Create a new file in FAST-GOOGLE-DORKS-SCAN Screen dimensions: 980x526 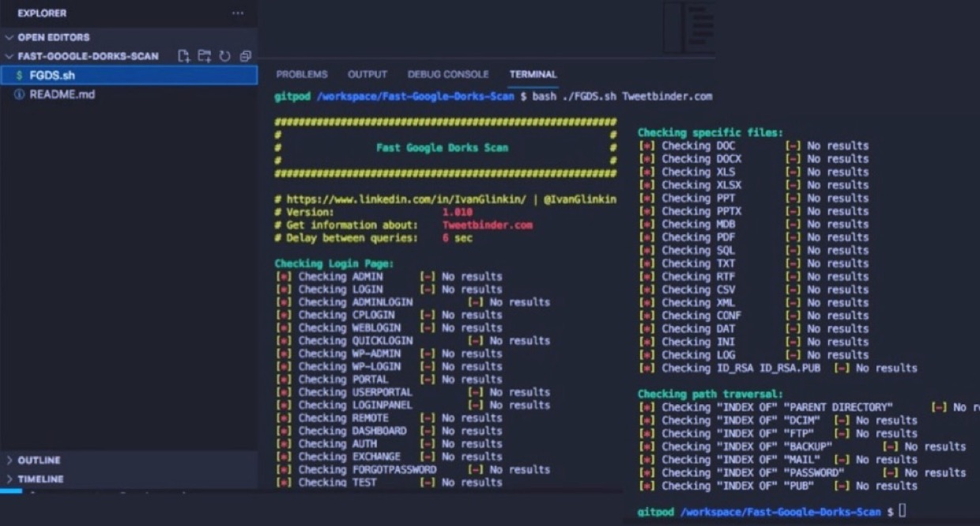[x=183, y=56]
